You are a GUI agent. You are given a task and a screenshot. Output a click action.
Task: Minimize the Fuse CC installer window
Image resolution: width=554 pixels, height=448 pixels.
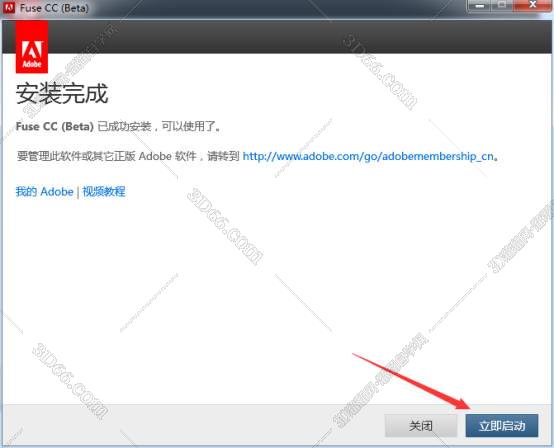[479, 5]
